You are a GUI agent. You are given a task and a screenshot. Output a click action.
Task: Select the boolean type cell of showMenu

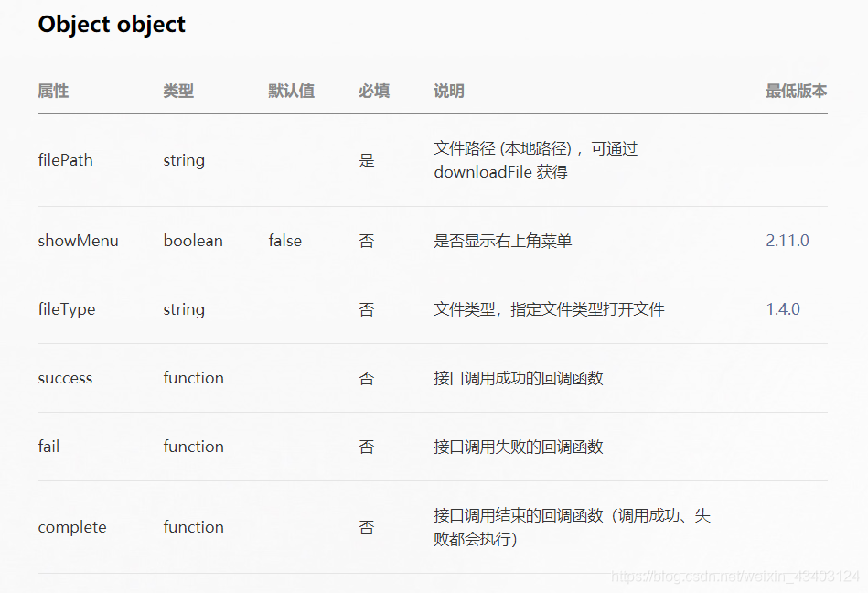pos(193,241)
